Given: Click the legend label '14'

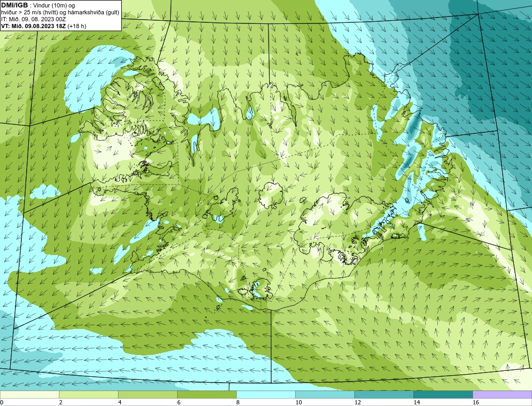Looking at the screenshot, I should coord(417,403).
